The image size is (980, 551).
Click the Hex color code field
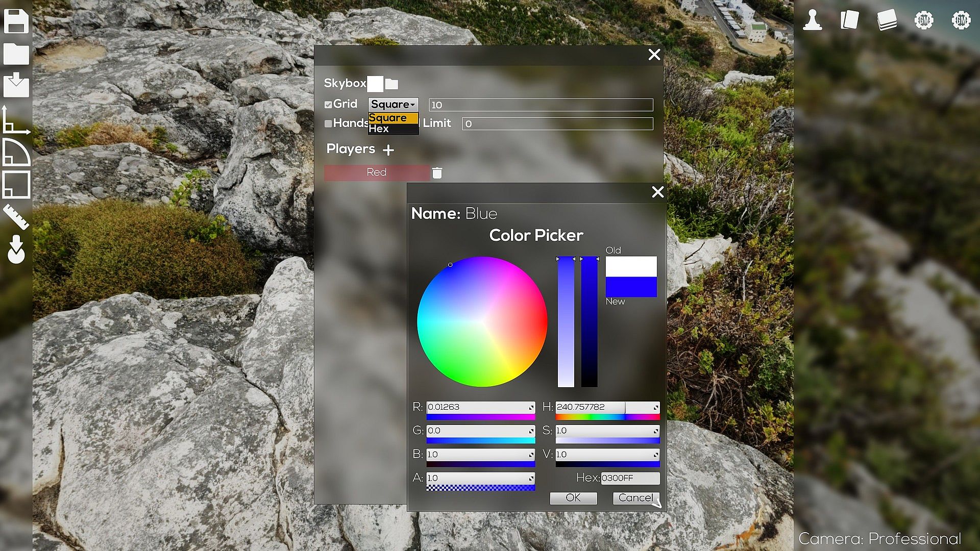[x=630, y=478]
